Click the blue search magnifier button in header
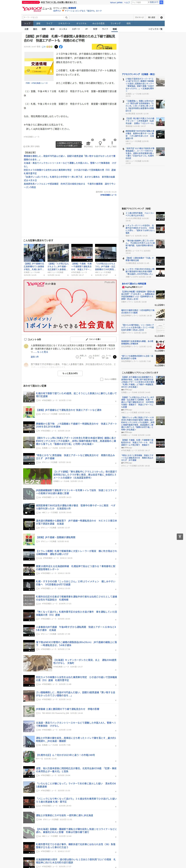The height and width of the screenshot is (868, 186). [161, 2]
